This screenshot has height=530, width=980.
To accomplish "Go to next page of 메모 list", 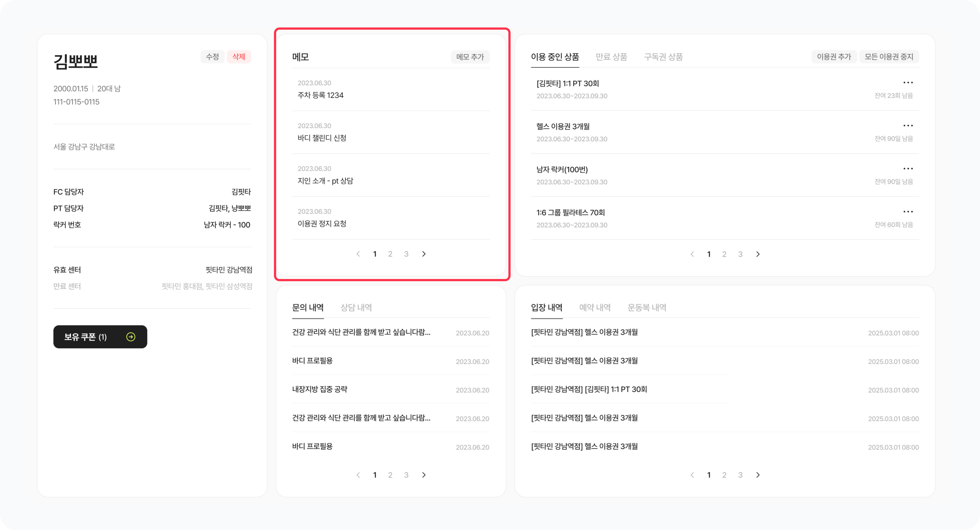I will [x=424, y=254].
